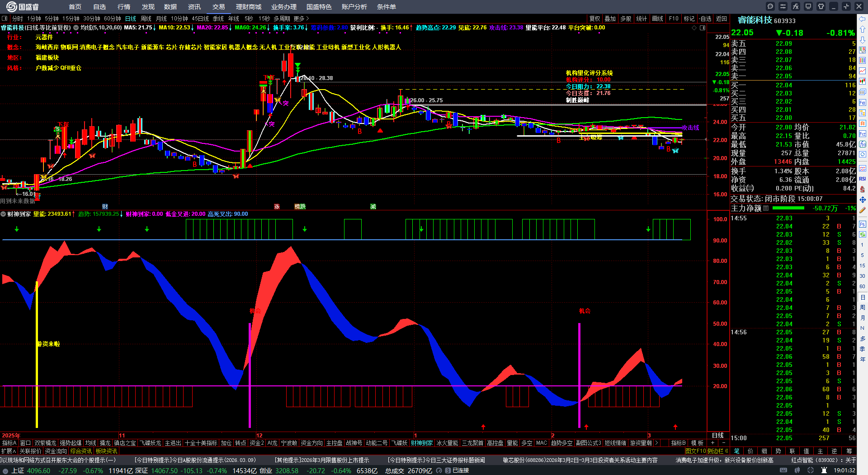Image resolution: width=868 pixels, height=475 pixels.
Task: Expand the 指标B indicator list
Action: 678,443
